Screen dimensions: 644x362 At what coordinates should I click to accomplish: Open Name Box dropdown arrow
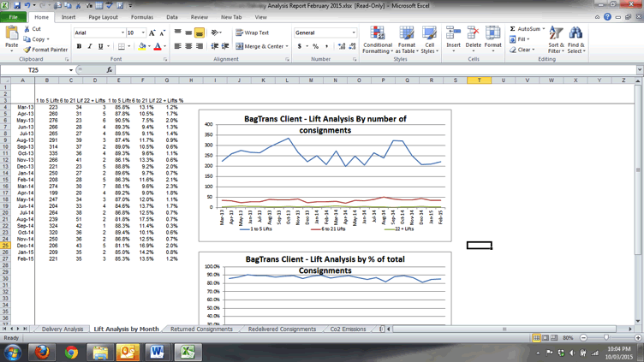point(70,70)
